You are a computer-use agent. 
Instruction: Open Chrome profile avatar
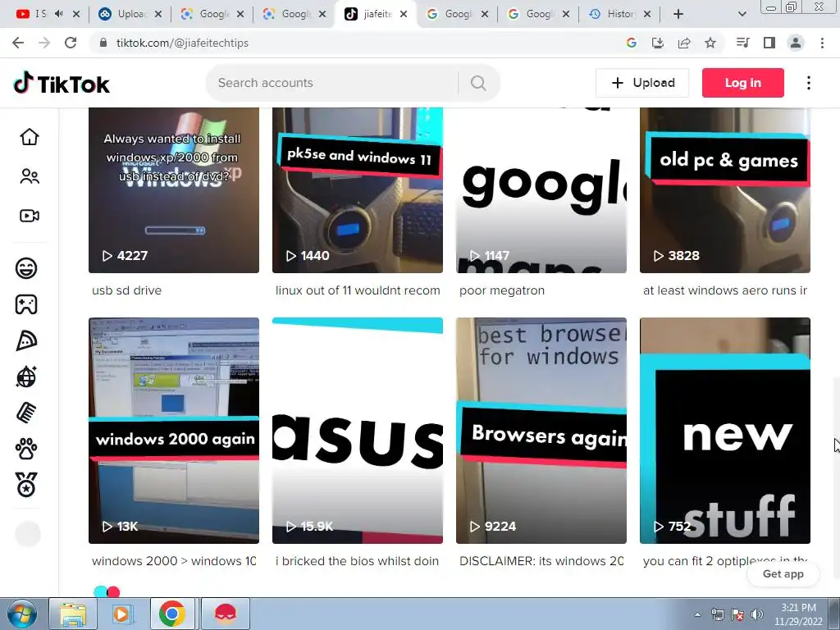[796, 43]
